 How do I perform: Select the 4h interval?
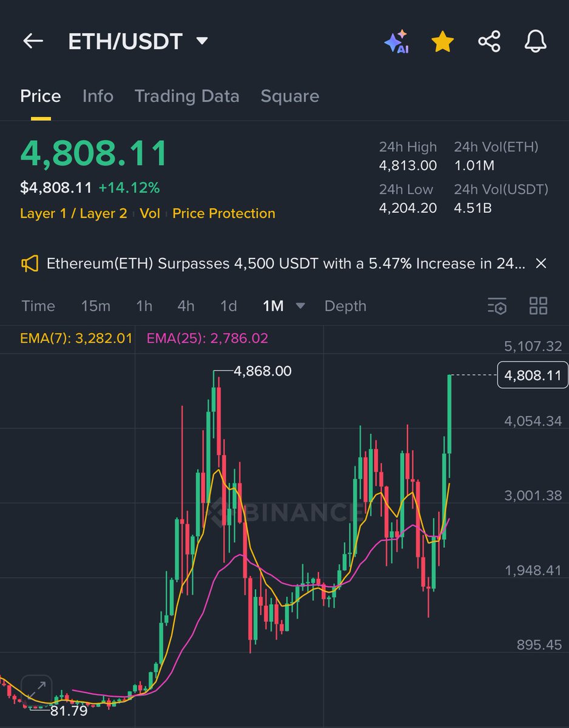coord(186,306)
